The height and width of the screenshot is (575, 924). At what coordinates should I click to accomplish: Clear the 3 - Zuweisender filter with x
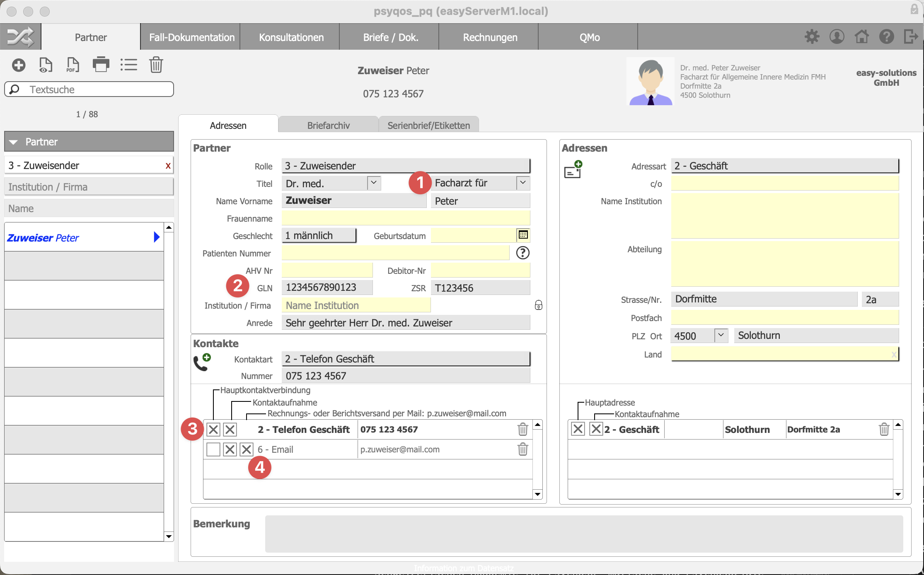click(x=168, y=166)
